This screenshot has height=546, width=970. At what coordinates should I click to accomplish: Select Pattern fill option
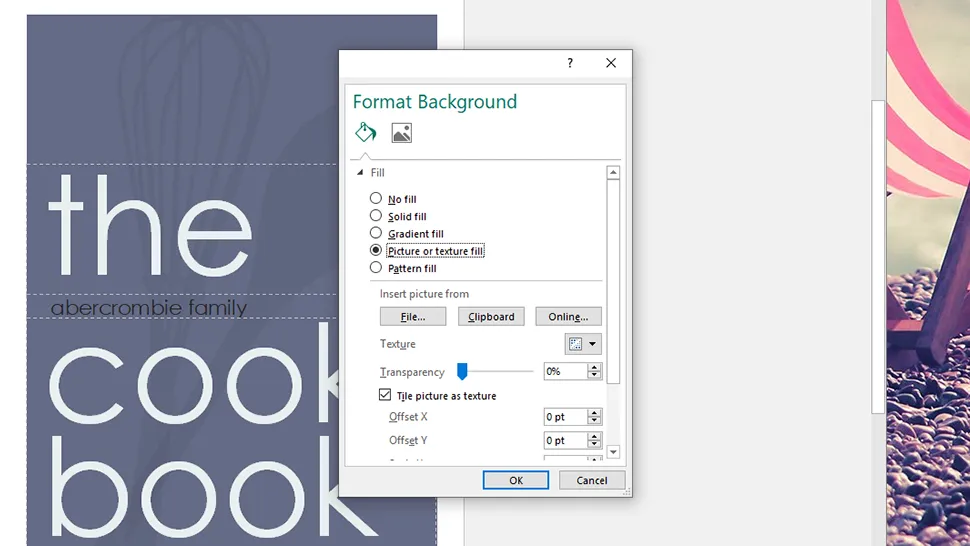click(376, 268)
